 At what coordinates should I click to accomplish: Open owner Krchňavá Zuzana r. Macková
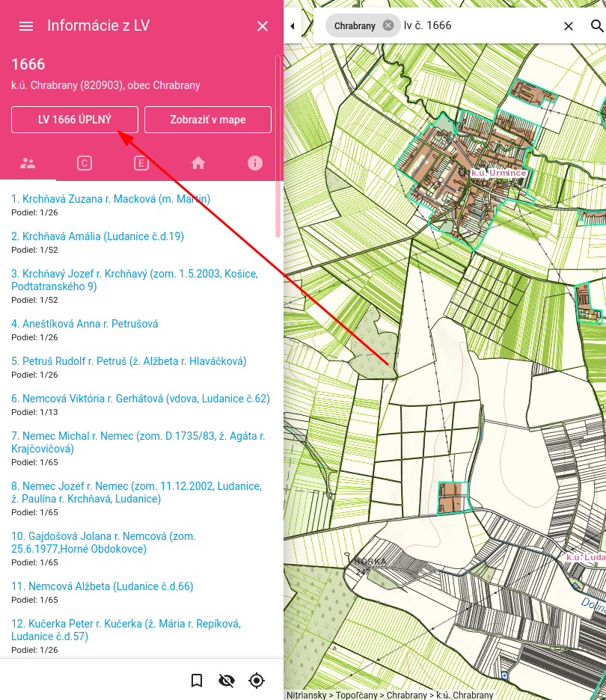point(111,199)
